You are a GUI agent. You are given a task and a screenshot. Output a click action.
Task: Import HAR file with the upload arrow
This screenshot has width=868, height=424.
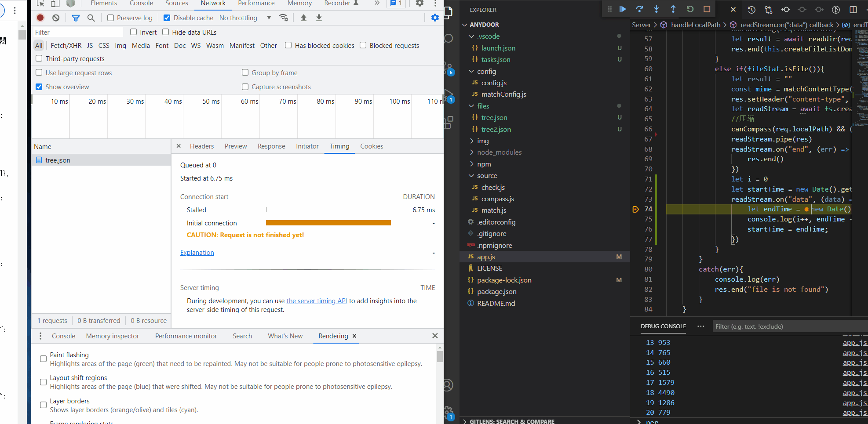[x=303, y=18]
